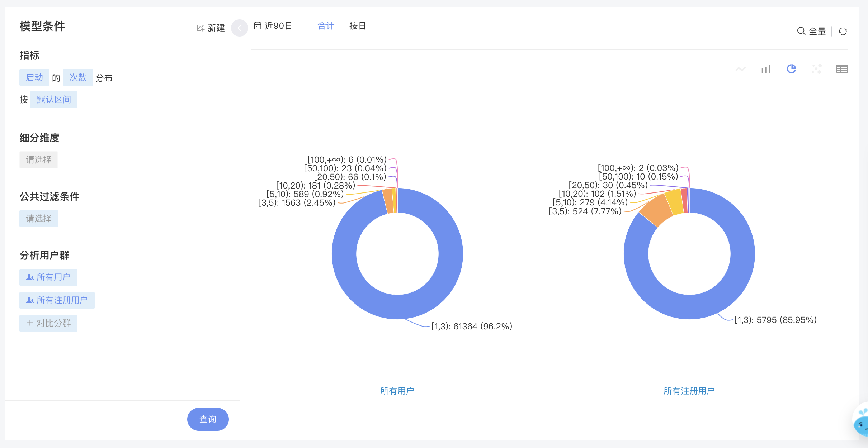Click the 查询 button
Image resolution: width=868 pixels, height=448 pixels.
pos(208,419)
